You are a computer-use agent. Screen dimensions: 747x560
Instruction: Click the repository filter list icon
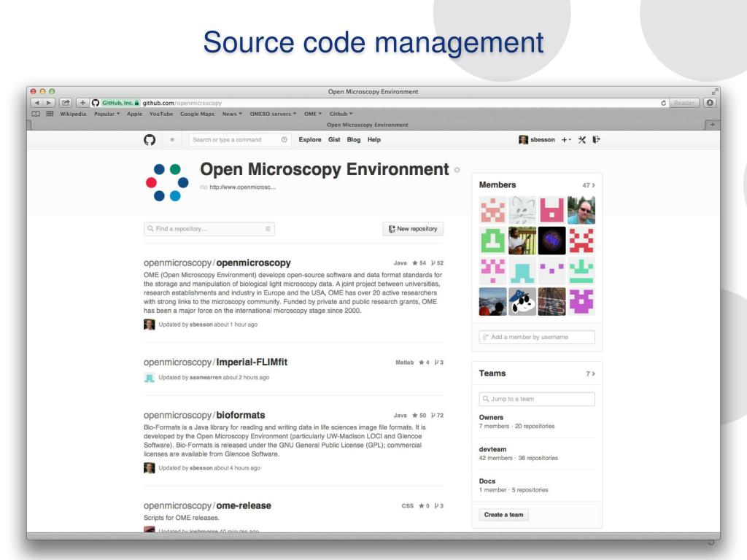[268, 229]
